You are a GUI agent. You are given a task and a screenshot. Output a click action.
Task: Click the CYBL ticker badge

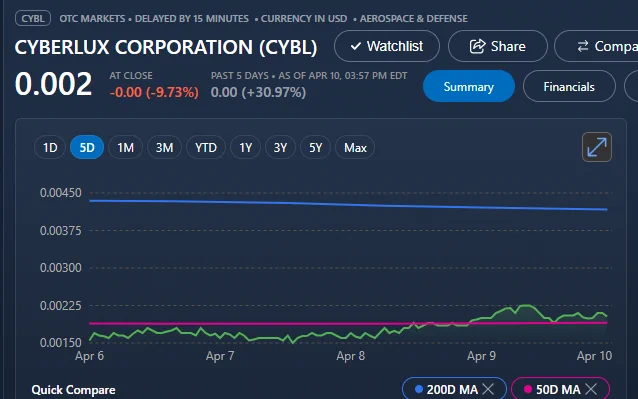[33, 18]
